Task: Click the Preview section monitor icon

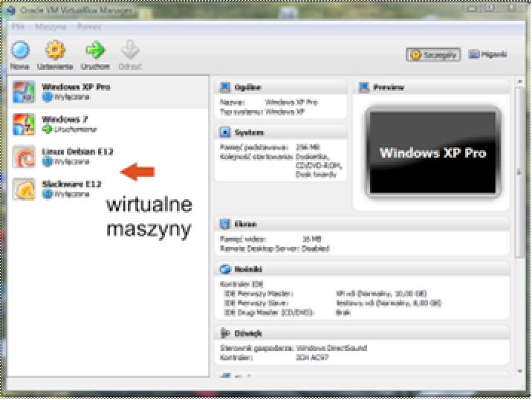Action: coord(364,87)
